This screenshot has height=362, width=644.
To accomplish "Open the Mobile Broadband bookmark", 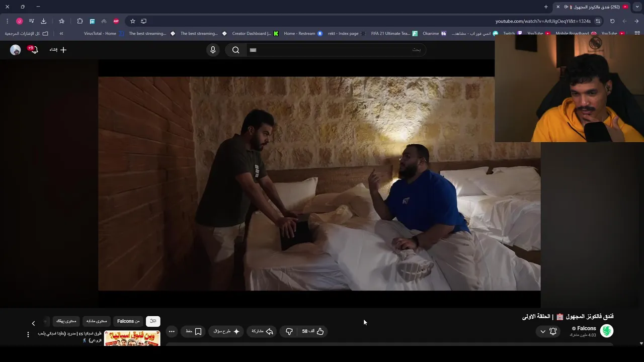I will pyautogui.click(x=576, y=34).
